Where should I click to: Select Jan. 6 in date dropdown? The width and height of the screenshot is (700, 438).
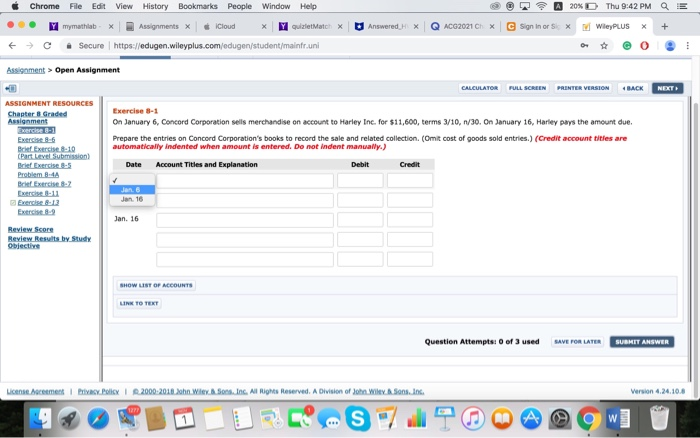[x=132, y=190]
